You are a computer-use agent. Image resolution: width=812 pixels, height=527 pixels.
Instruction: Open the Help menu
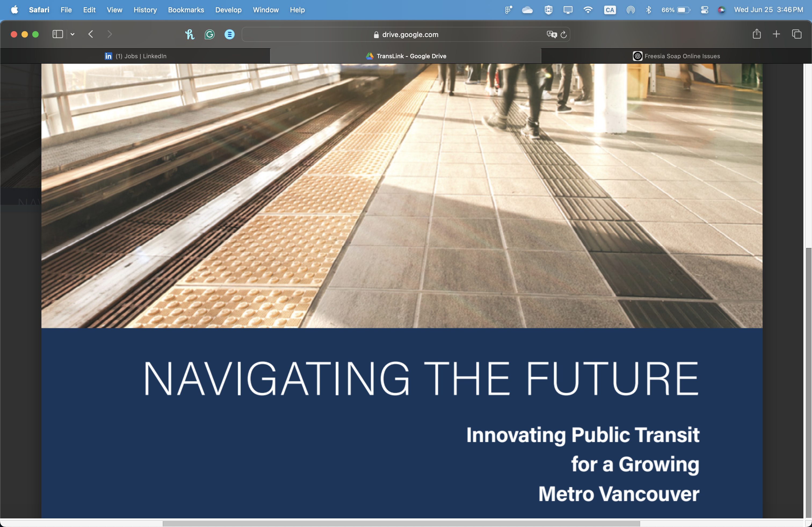(x=297, y=10)
